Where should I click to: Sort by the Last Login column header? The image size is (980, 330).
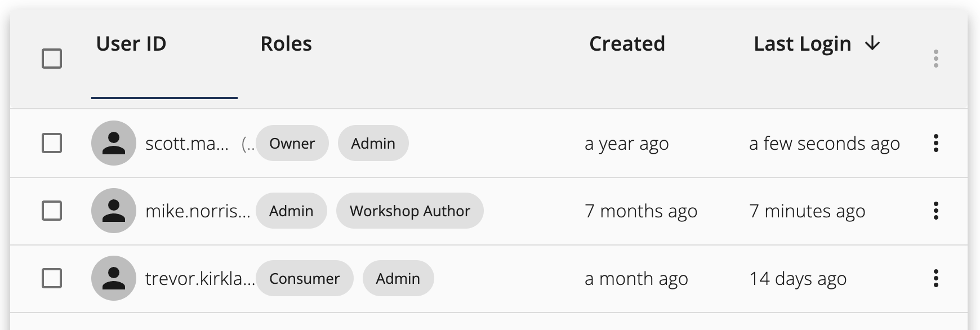coord(802,44)
